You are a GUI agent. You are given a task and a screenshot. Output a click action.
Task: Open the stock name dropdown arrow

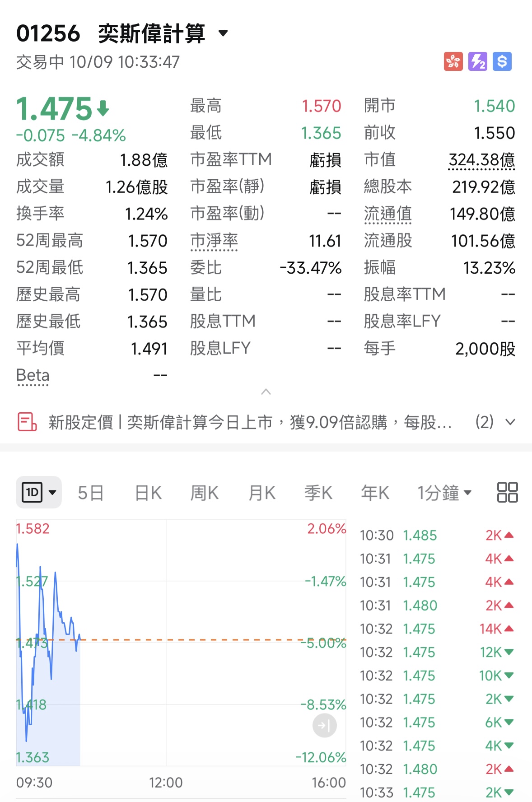pos(223,33)
